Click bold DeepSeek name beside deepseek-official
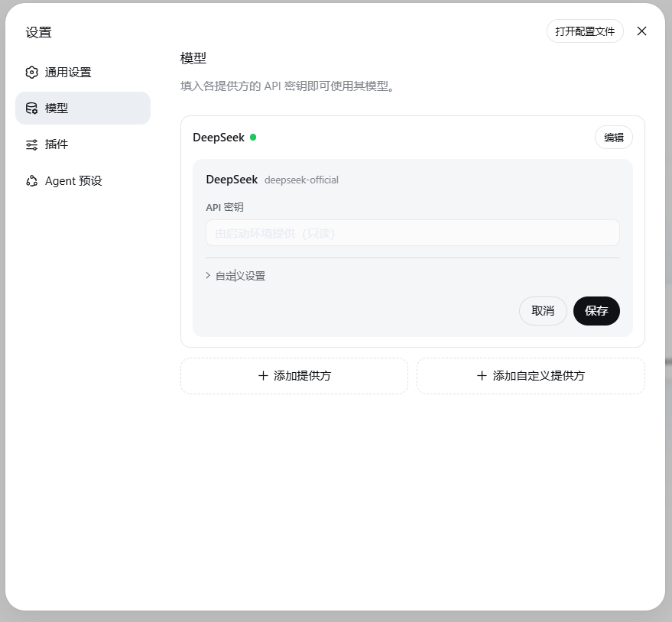 pyautogui.click(x=232, y=180)
